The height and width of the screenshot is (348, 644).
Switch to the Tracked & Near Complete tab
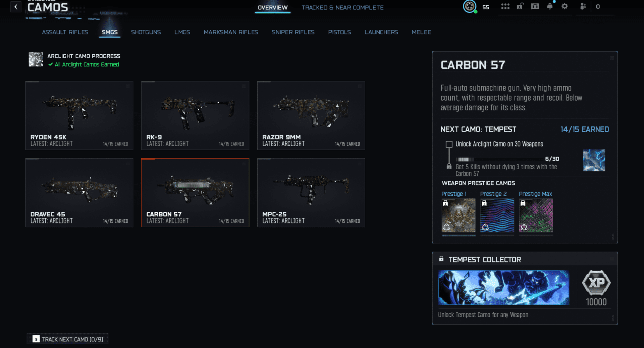coord(342,7)
